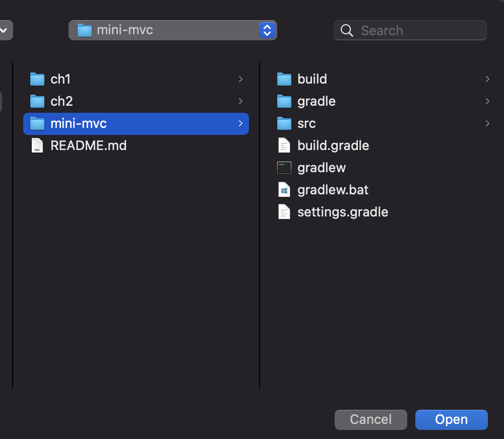Select the src folder name

click(306, 123)
